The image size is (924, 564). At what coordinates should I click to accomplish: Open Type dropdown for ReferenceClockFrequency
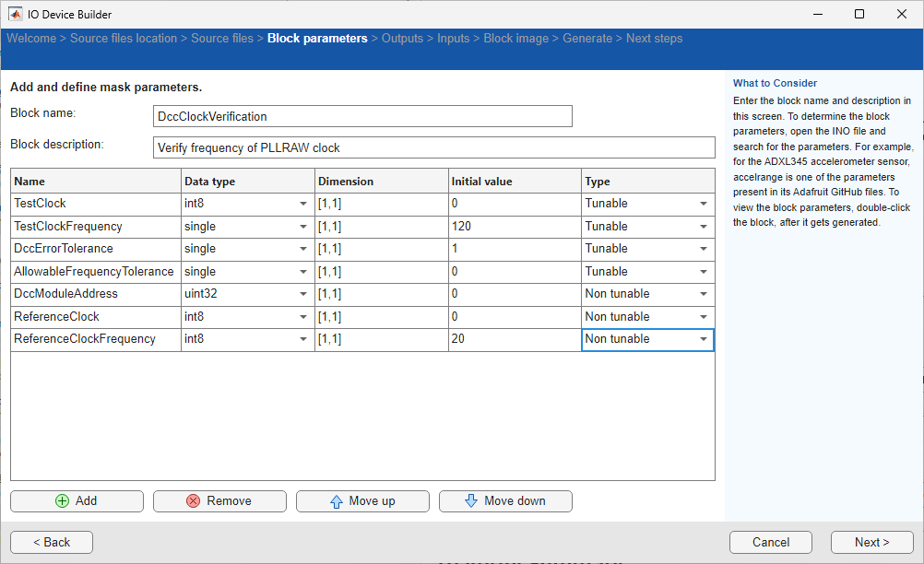(x=704, y=339)
